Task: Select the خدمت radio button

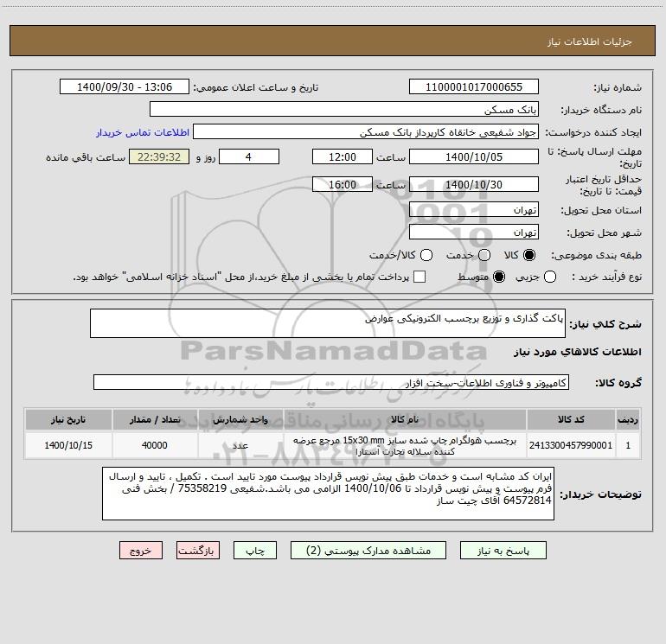Action: pos(484,255)
